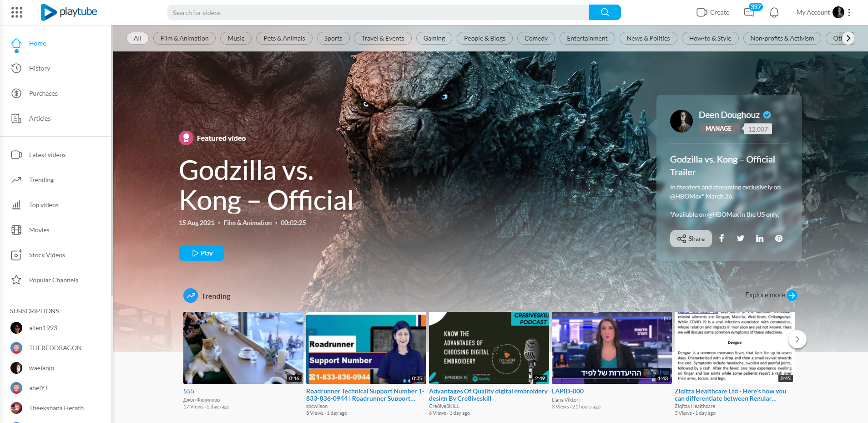This screenshot has width=868, height=423.
Task: Click the blue search magnifier button
Action: pyautogui.click(x=605, y=12)
